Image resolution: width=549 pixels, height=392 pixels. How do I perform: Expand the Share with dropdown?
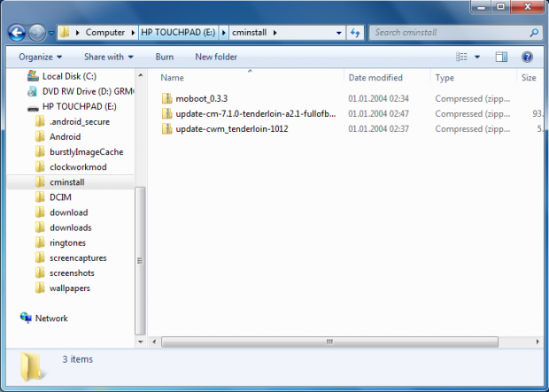[x=108, y=57]
